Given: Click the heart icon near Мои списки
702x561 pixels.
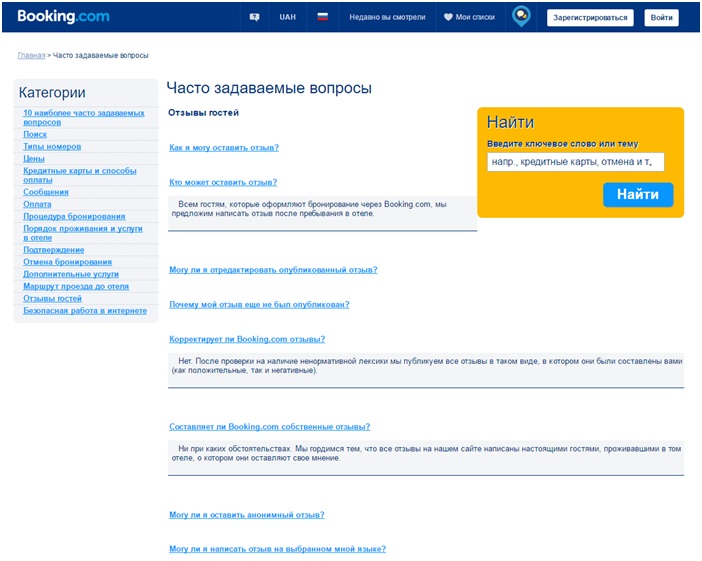Looking at the screenshot, I should (448, 17).
